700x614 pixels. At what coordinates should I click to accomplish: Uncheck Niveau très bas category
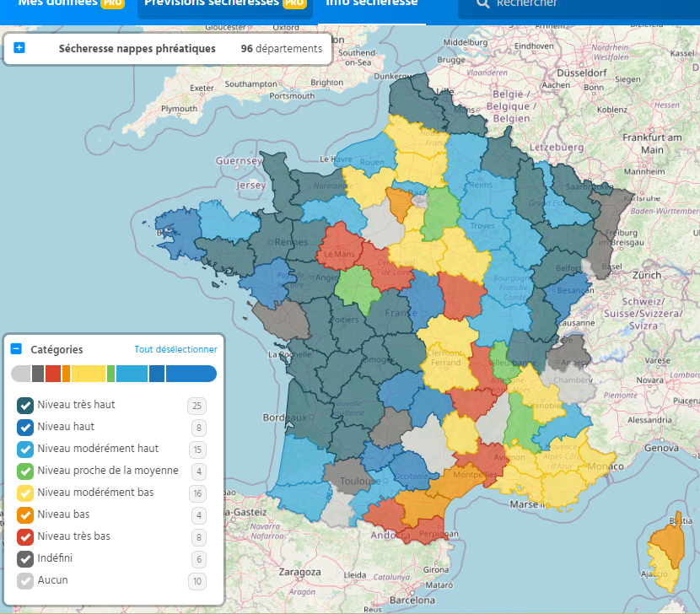[25, 536]
